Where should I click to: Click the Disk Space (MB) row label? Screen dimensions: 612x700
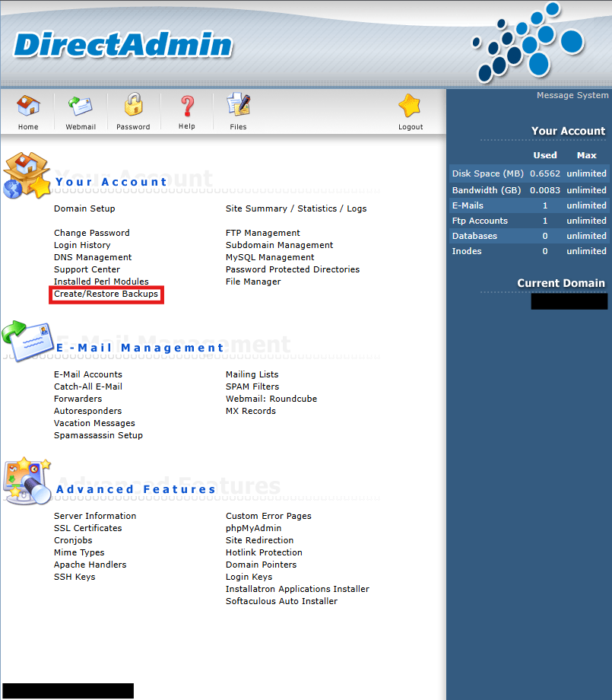point(487,173)
